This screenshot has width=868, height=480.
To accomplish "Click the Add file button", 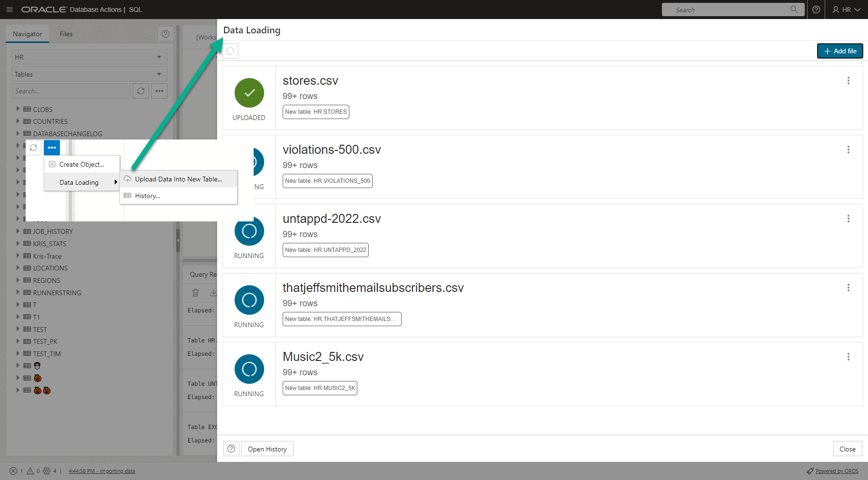I will 840,51.
